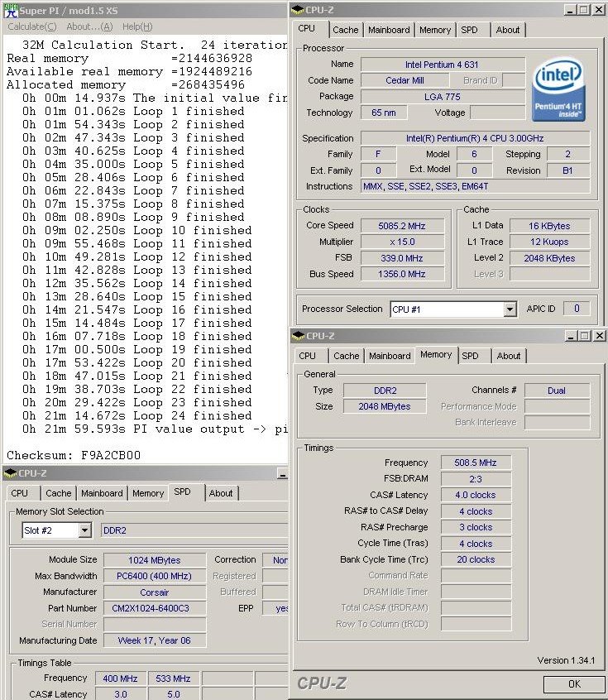
Task: Click the Manufacturing Date Week 17, Year 06
Action: [155, 640]
